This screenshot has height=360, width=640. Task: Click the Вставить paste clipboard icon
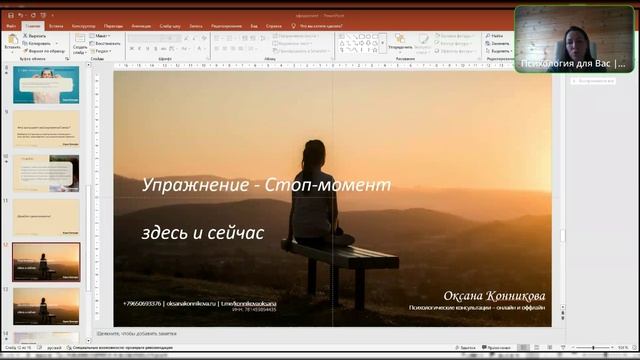pos(12,40)
